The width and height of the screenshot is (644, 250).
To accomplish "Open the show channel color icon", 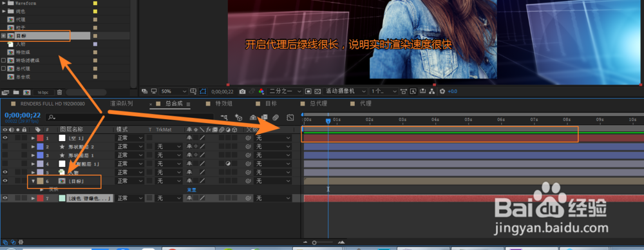I will pos(261,91).
